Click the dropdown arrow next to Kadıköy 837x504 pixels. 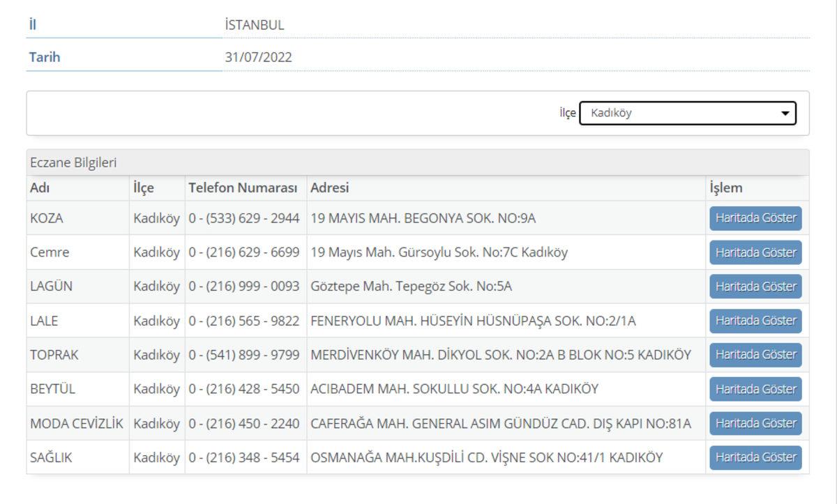pyautogui.click(x=785, y=112)
